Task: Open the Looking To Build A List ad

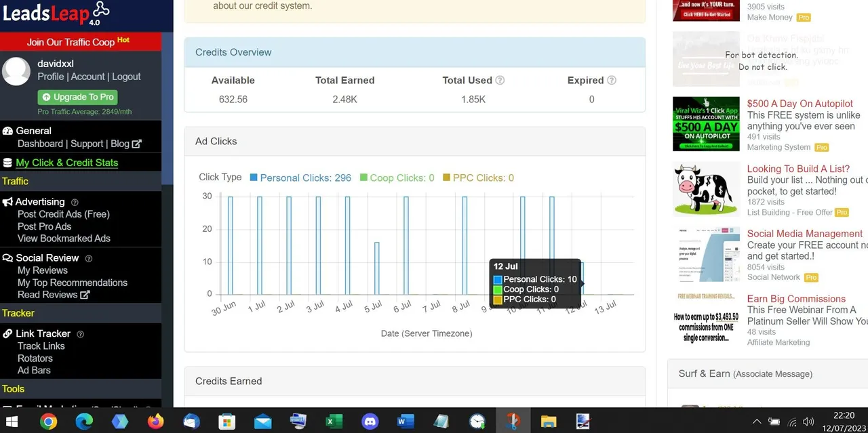Action: pos(798,169)
